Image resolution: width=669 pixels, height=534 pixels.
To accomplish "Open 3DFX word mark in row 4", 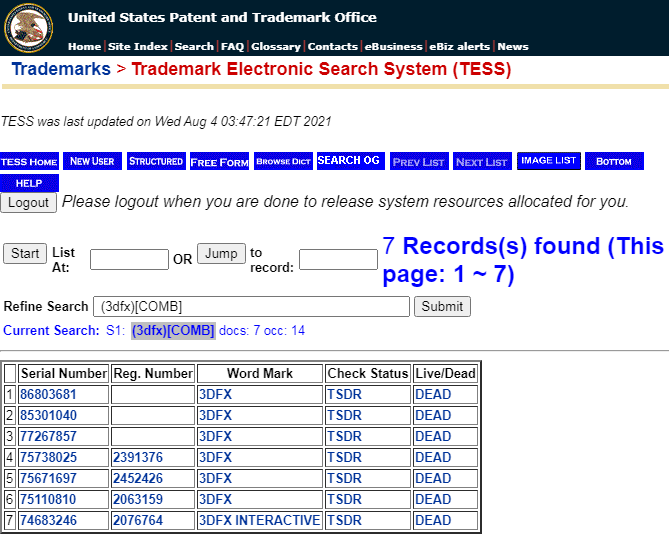I will point(215,457).
